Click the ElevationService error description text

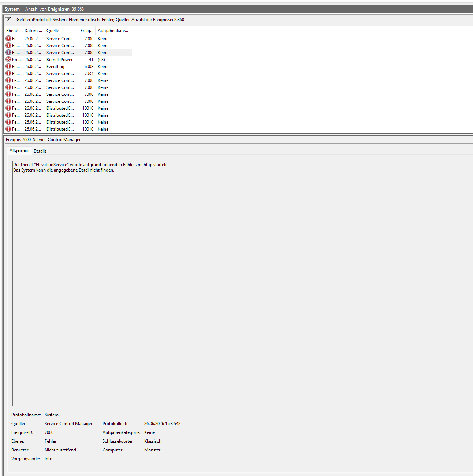pos(90,165)
